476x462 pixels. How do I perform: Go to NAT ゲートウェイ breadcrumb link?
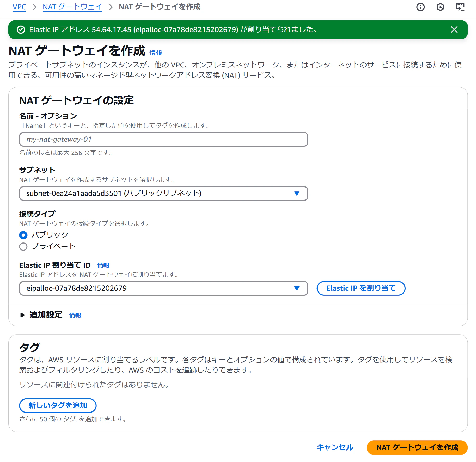(72, 7)
